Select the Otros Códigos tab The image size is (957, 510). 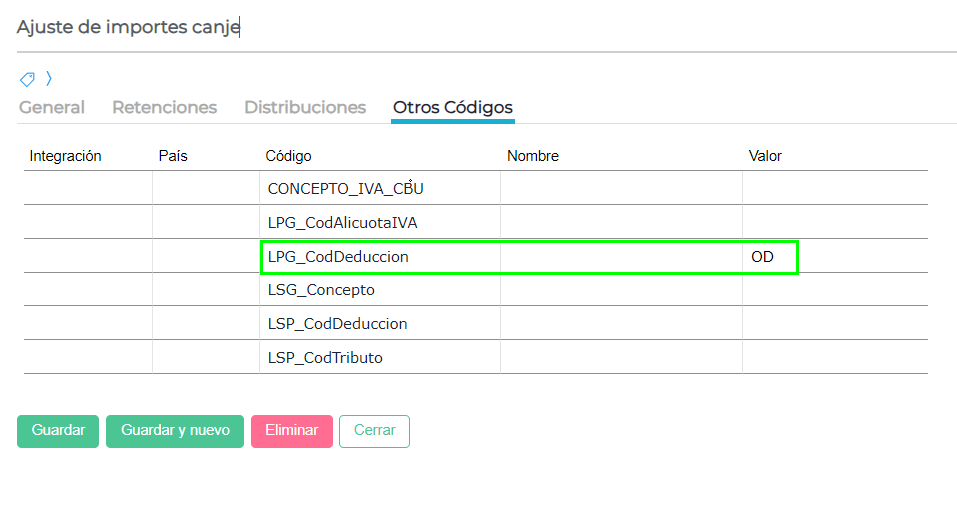(452, 108)
